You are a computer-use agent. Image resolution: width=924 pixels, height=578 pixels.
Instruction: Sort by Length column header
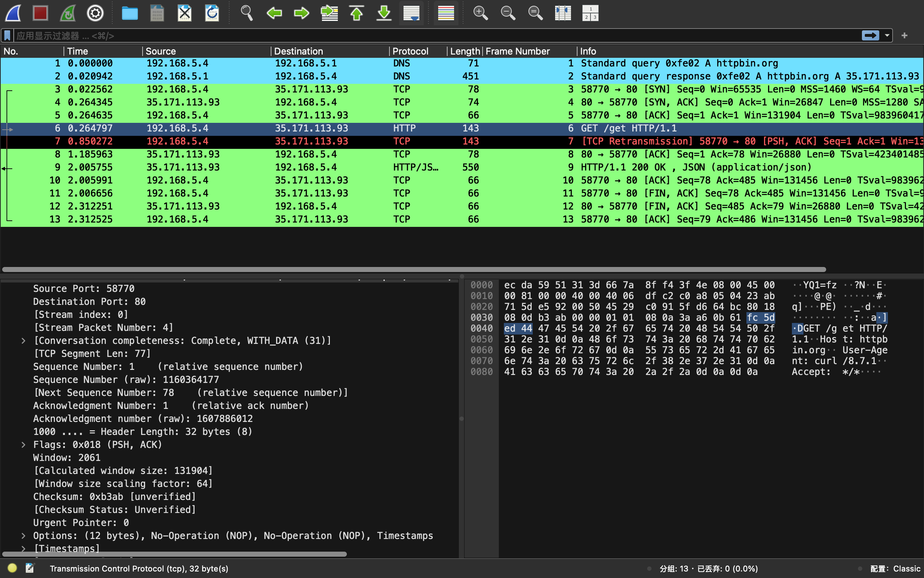tap(465, 51)
